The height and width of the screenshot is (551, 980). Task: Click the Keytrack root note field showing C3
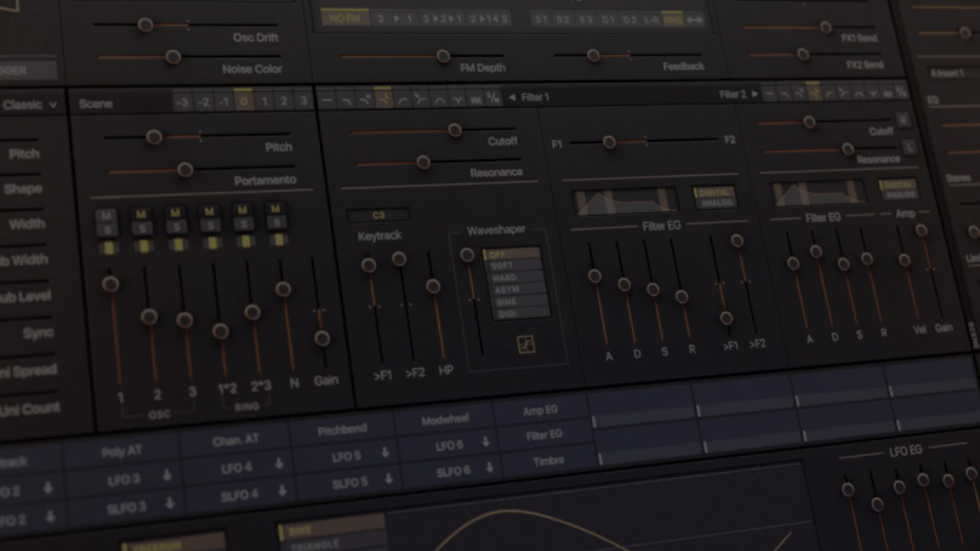(378, 215)
